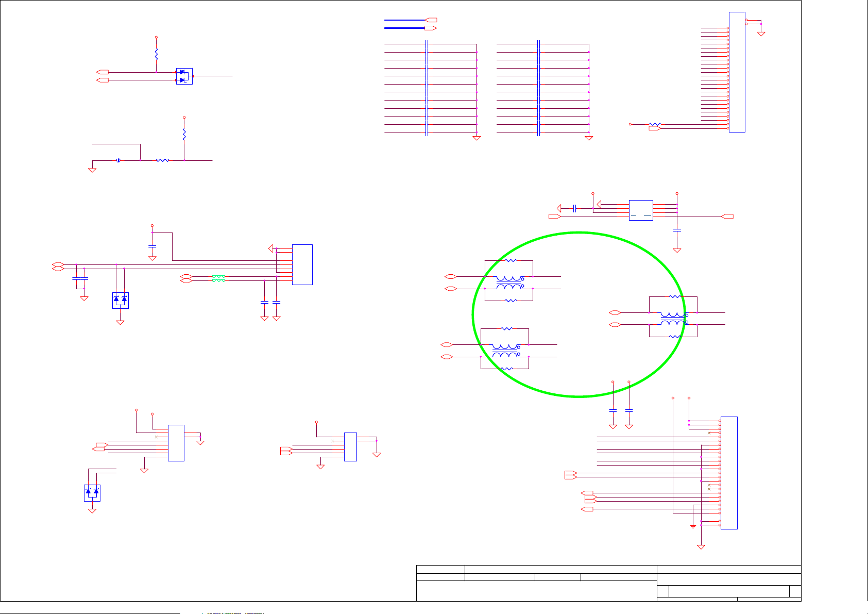Select the tall multi-pin connector at top right
Image resolution: width=868 pixels, height=614 pixels.
(x=737, y=72)
